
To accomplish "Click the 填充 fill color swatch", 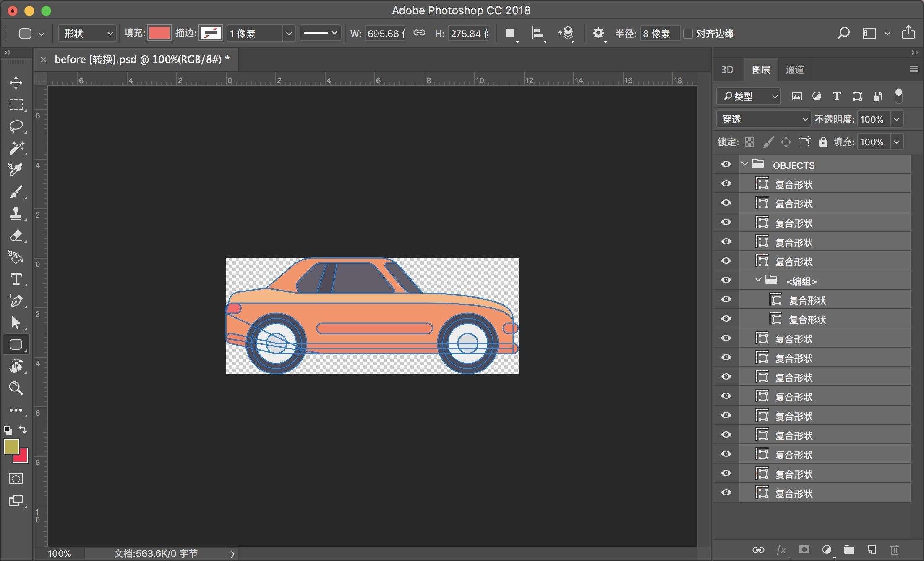I will tap(159, 33).
